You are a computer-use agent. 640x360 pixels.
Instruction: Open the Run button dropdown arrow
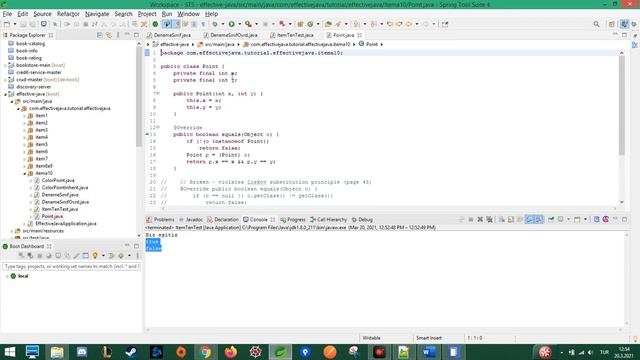tap(240, 24)
